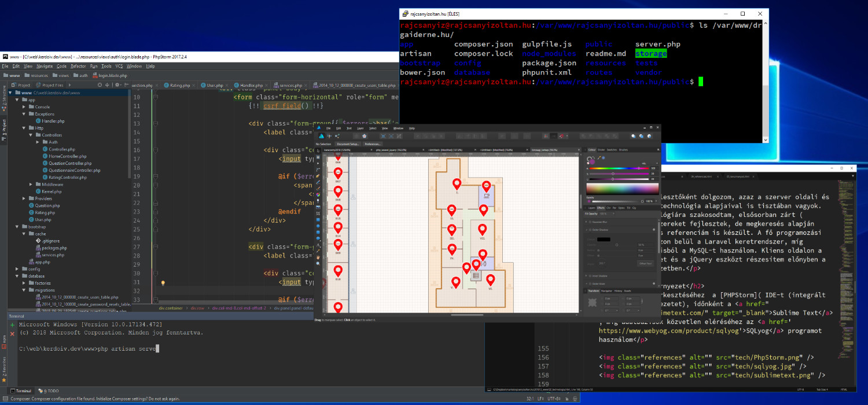Expand the Middleware folder
This screenshot has height=405, width=868.
point(31,185)
